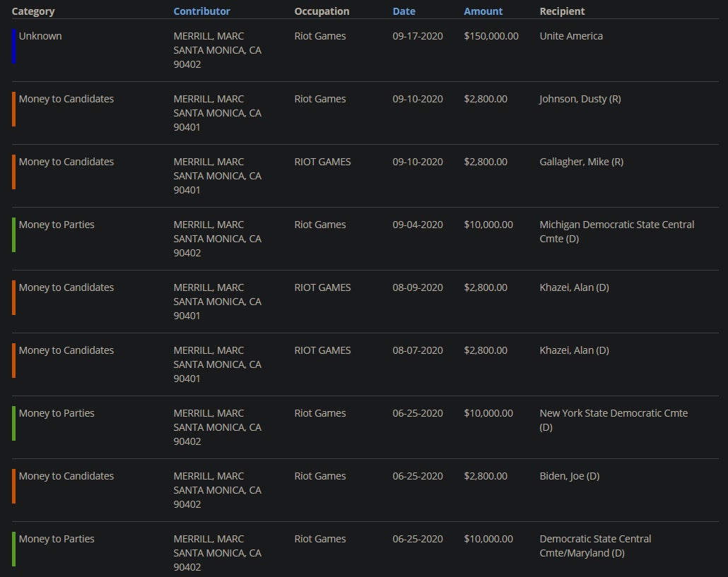Viewport: 728px width, 577px height.
Task: Click green bar in New York Democratic row
Action: tap(13, 423)
